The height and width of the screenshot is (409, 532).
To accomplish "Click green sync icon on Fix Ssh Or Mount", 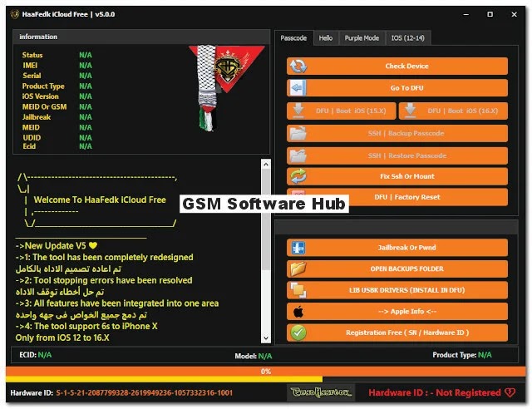I will coord(298,176).
